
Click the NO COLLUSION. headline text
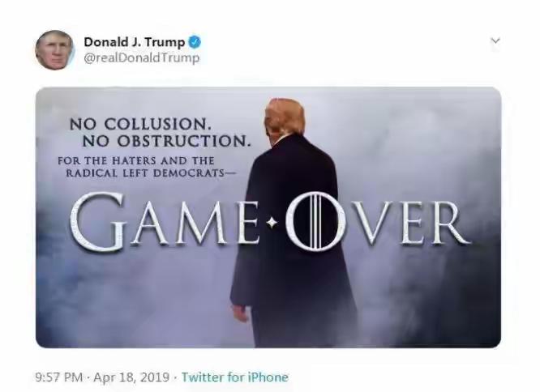(140, 124)
